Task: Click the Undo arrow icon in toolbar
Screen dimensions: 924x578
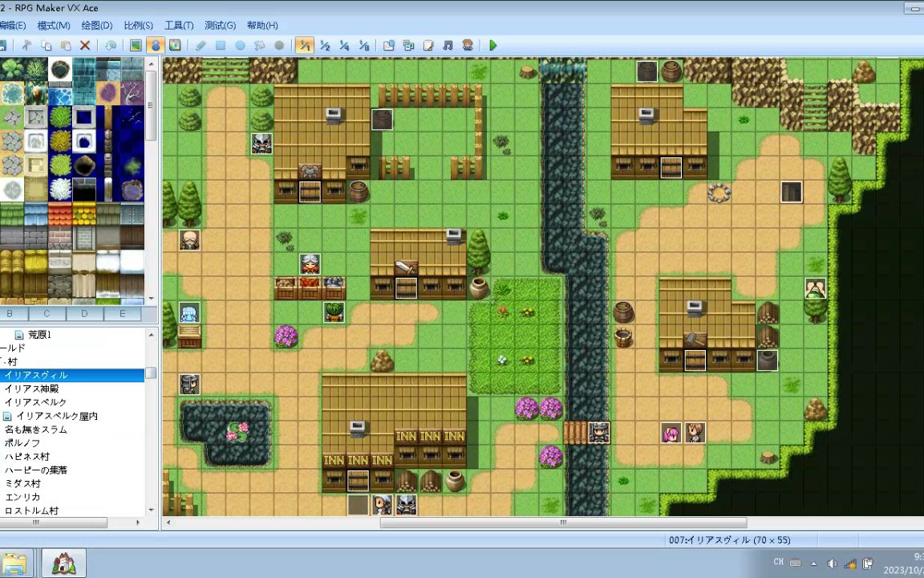Action: [x=110, y=46]
